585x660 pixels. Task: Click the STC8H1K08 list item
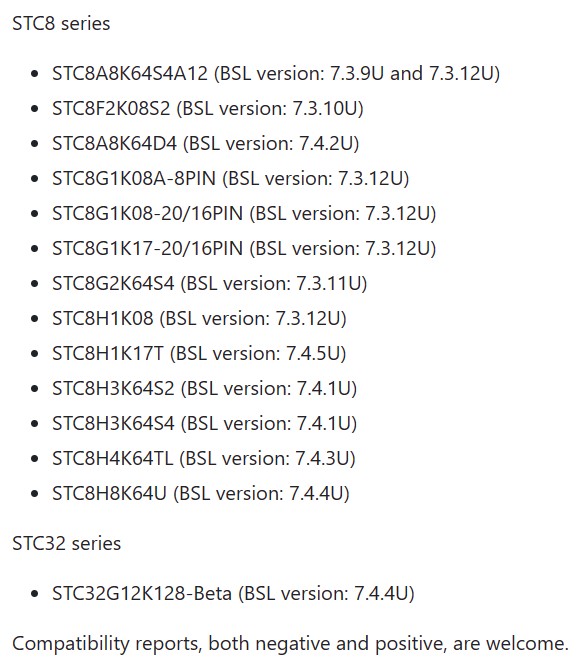point(199,318)
